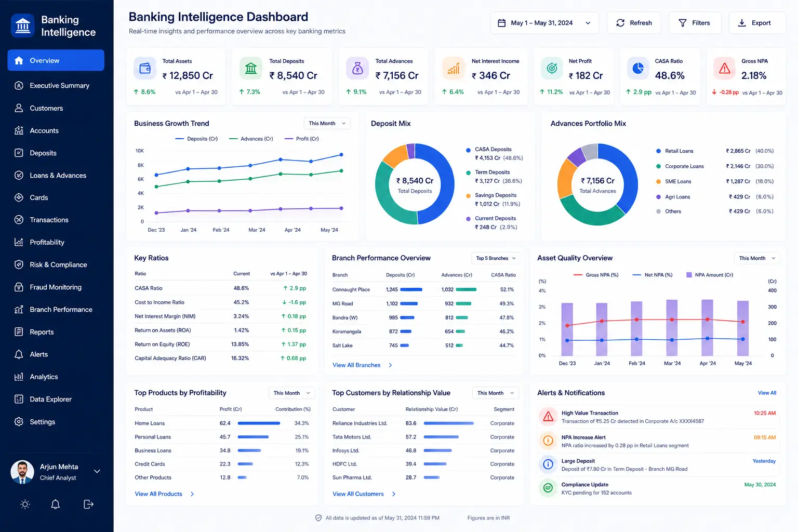
Task: Click the High Value Transaction alert icon
Action: pos(548,417)
